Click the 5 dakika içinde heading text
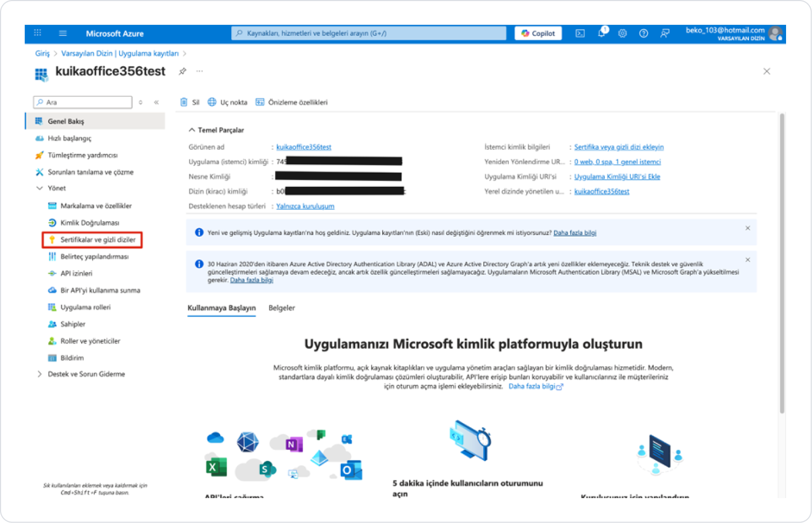The height and width of the screenshot is (523, 812). (x=467, y=488)
